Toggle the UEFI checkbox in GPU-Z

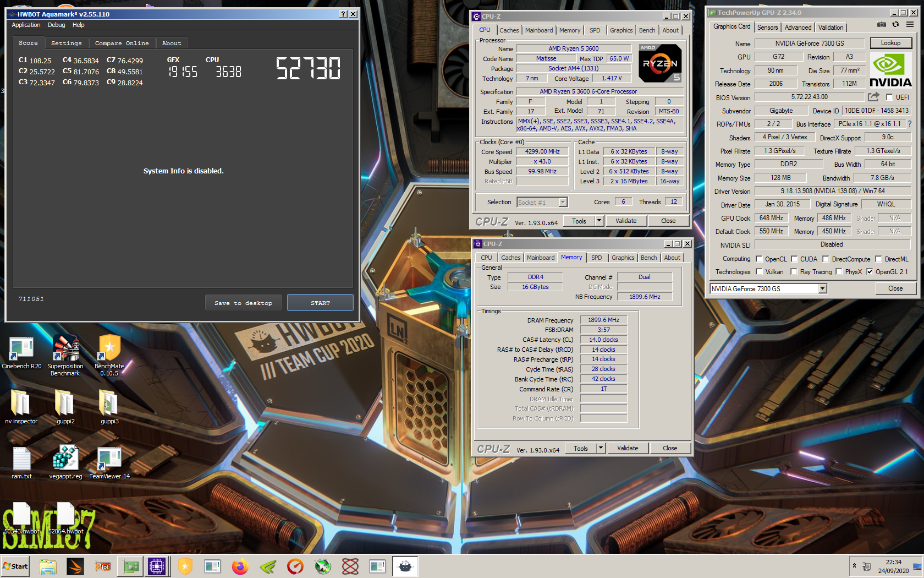click(x=889, y=97)
